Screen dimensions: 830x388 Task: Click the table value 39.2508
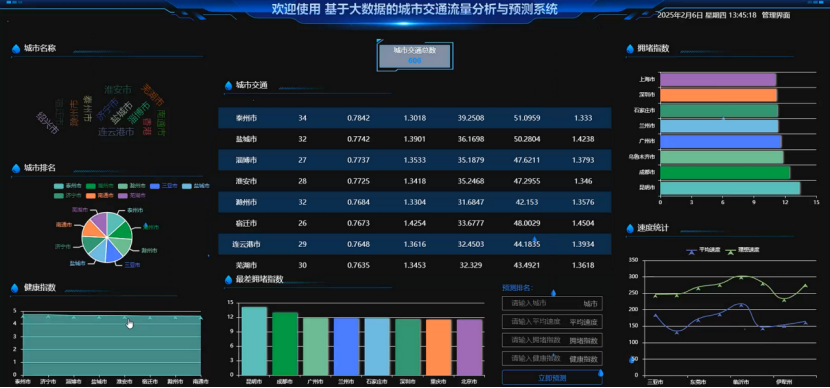coord(471,118)
